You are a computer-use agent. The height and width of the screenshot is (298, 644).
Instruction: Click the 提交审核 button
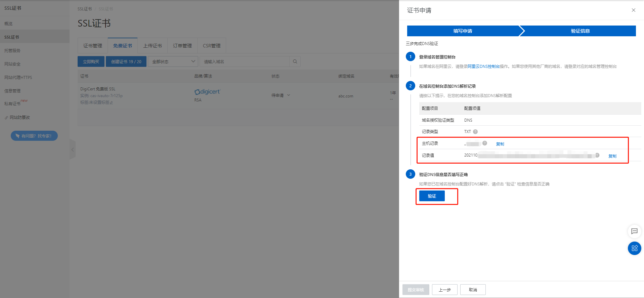416,290
